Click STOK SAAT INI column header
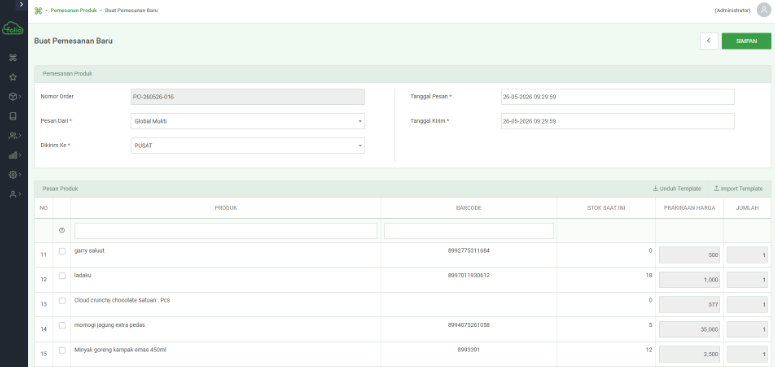 pyautogui.click(x=605, y=208)
